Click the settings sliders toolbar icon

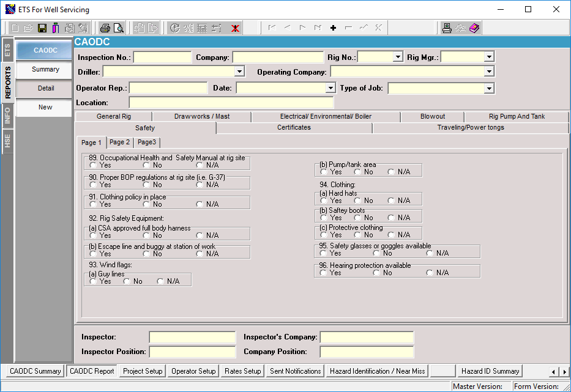217,28
